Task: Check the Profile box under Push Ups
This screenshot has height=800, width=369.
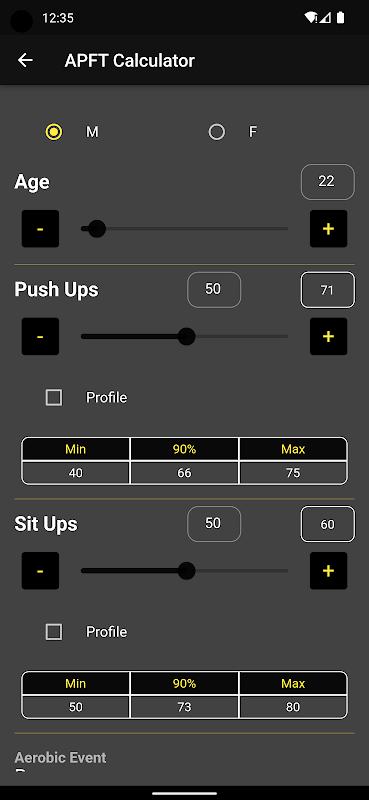Action: pos(54,397)
